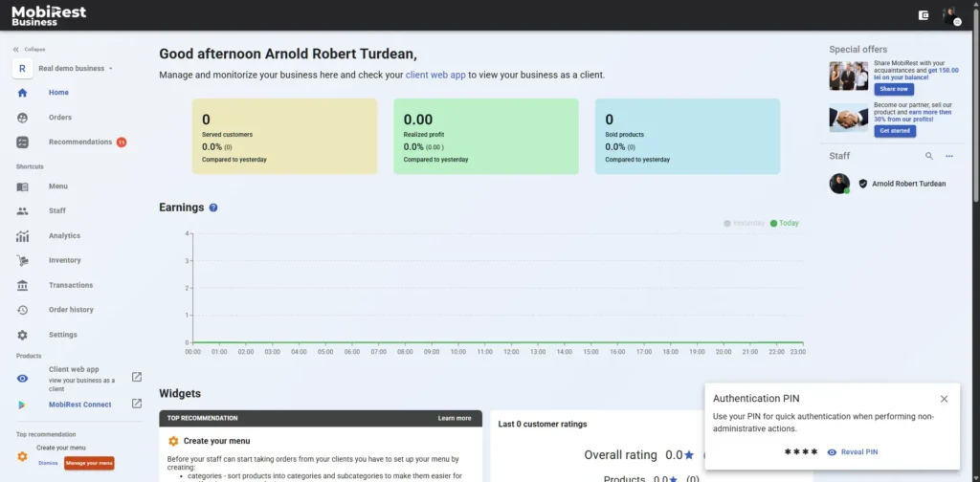
Task: Open the Orders page icon in sidebar
Action: [23, 118]
